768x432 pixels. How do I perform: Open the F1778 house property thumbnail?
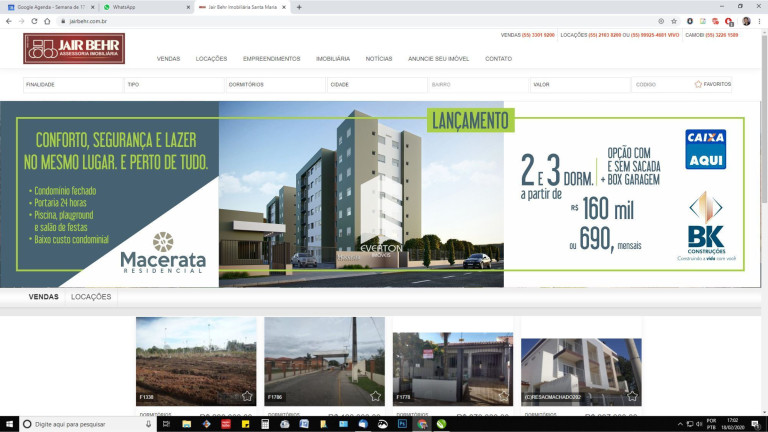453,369
